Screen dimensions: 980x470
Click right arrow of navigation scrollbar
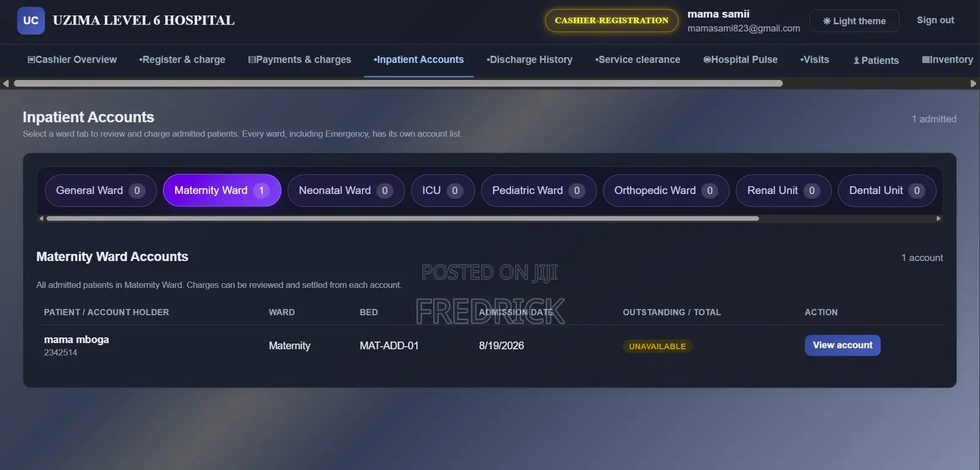pos(974,83)
